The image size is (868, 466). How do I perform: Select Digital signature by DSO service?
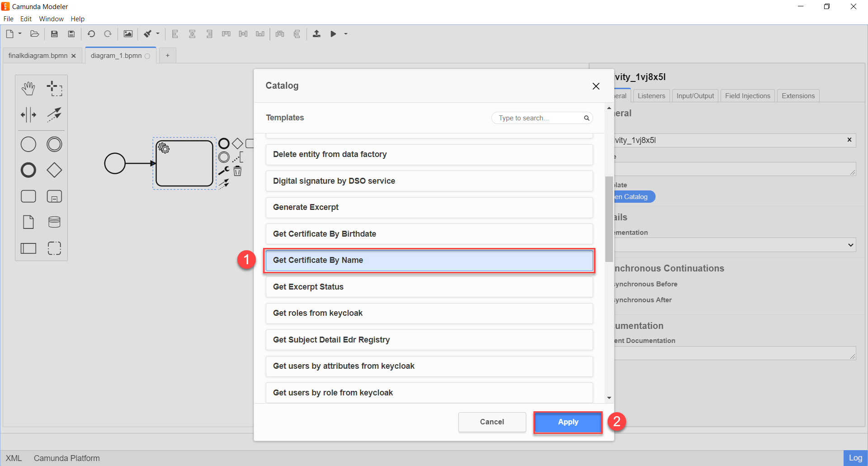point(429,181)
